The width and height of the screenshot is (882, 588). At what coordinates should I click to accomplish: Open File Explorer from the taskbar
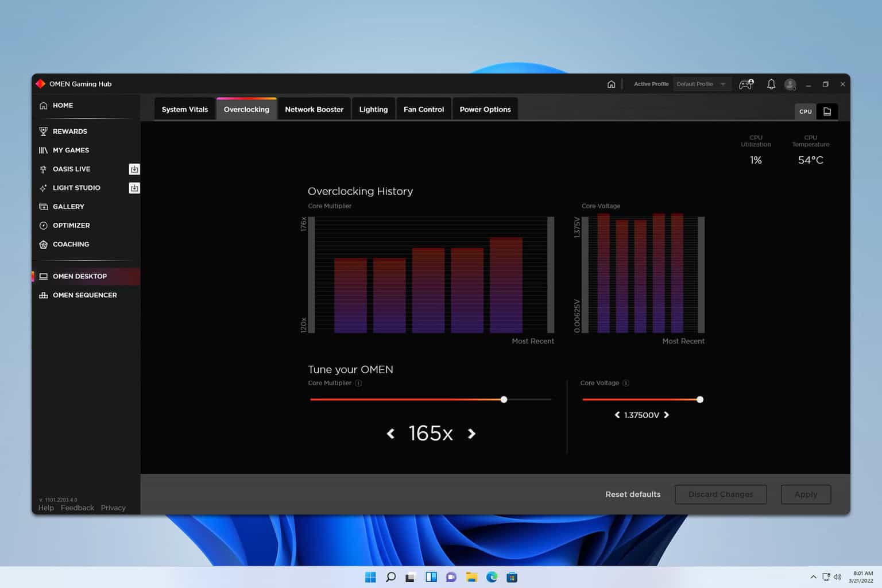tap(471, 577)
